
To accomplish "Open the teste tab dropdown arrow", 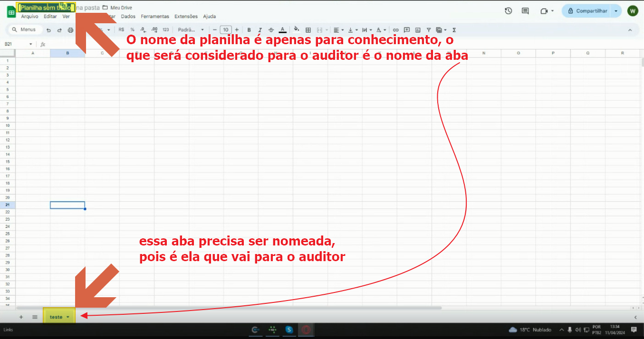I will (68, 317).
